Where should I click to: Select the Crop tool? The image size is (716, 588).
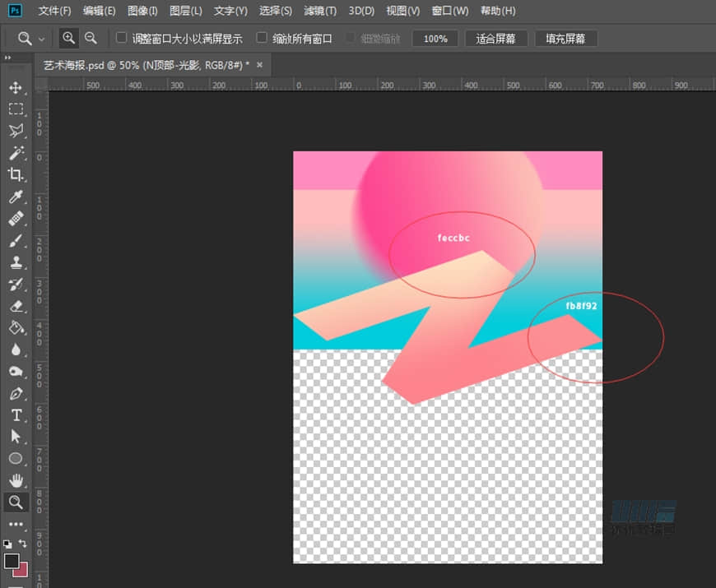coord(16,174)
